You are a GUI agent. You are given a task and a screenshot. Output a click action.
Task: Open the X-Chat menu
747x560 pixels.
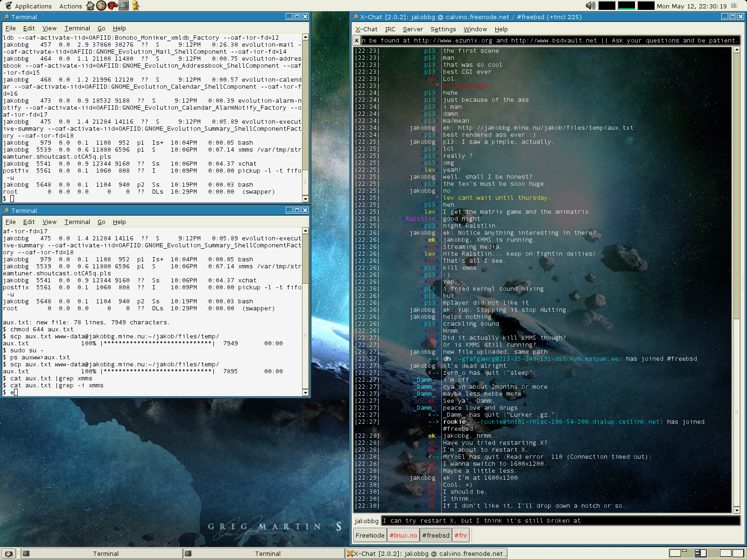pyautogui.click(x=366, y=29)
